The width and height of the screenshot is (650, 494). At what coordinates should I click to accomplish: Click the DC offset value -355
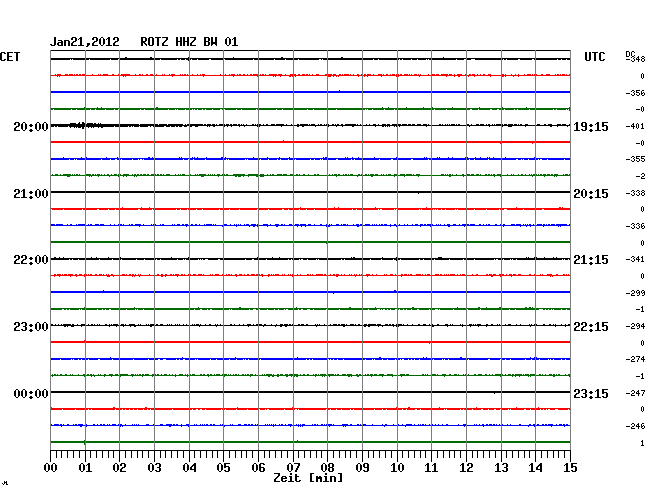636,159
